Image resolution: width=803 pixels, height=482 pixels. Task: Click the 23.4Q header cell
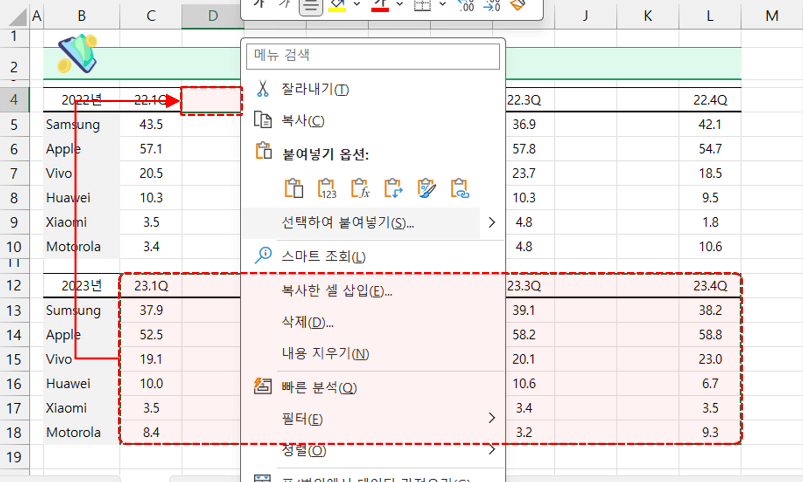pyautogui.click(x=710, y=285)
